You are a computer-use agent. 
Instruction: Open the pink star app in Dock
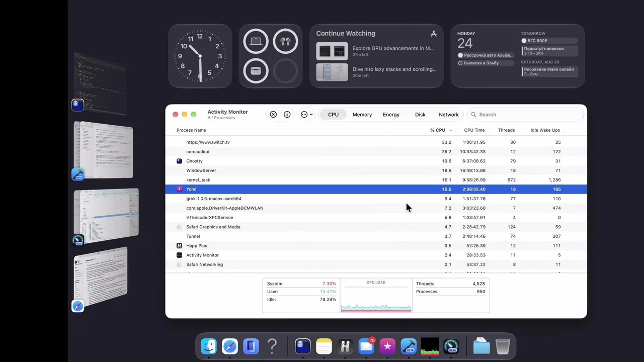[387, 346]
